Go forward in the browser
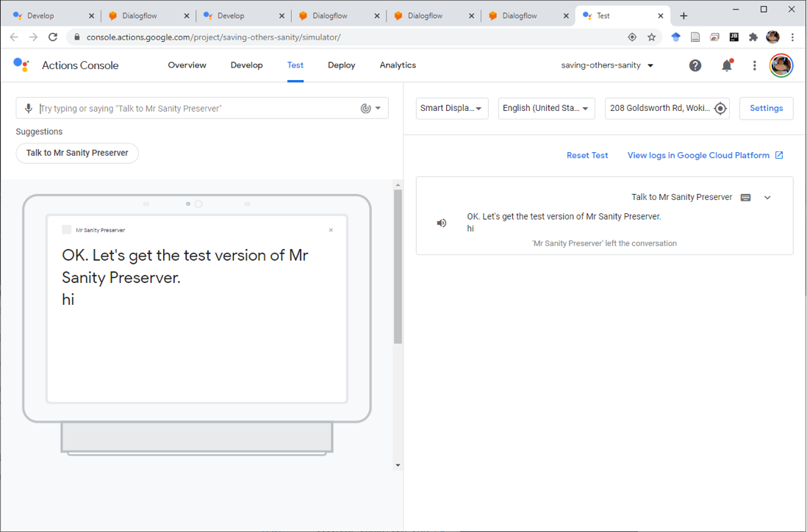 34,37
